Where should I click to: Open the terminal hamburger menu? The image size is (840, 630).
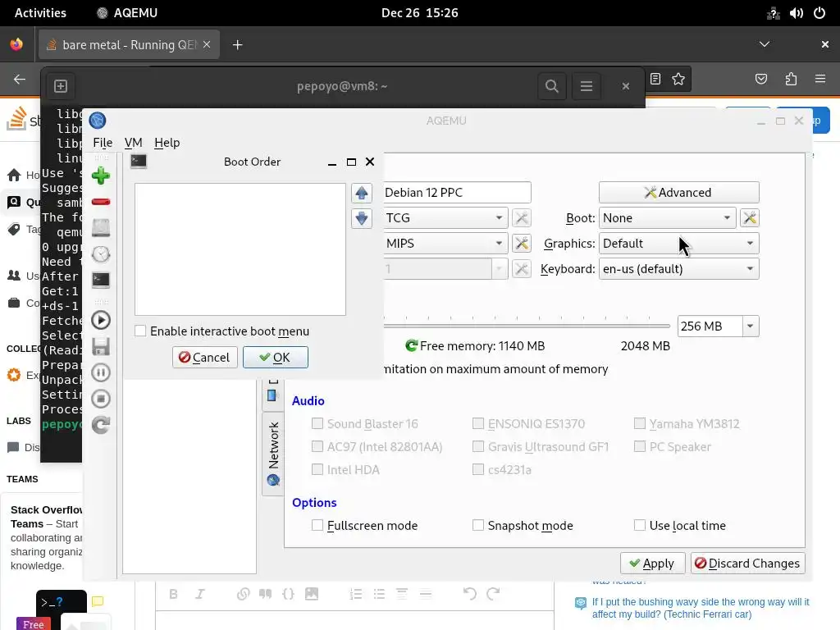(x=586, y=85)
